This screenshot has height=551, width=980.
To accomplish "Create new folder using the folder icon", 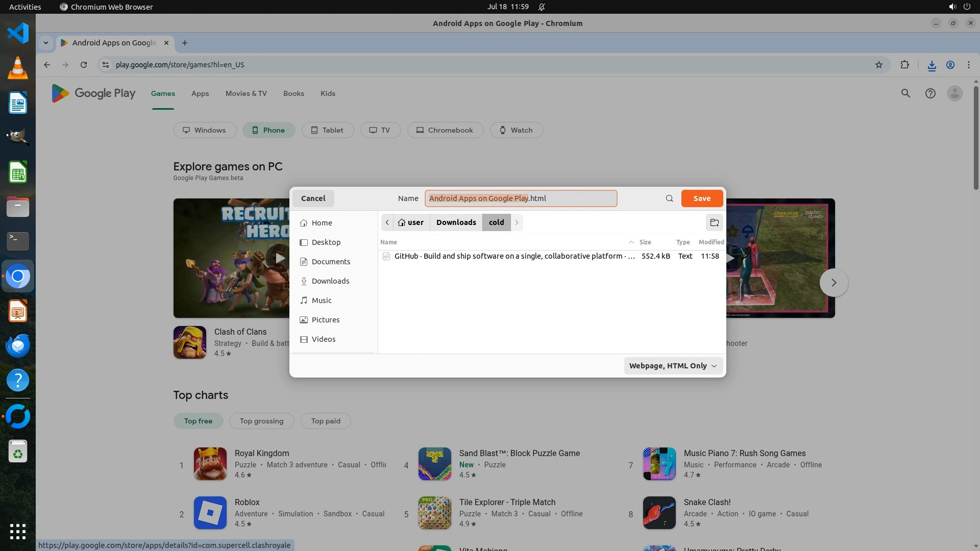I will (715, 222).
